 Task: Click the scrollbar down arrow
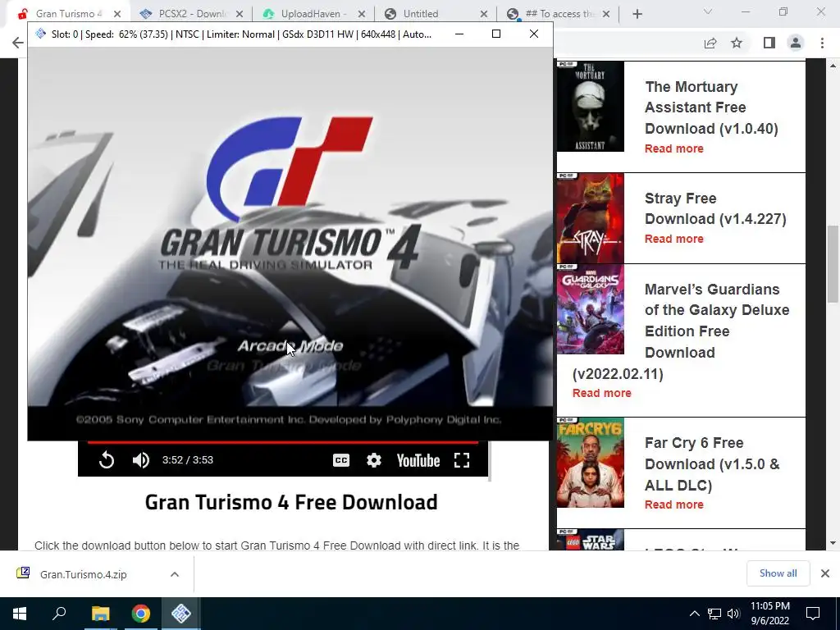point(833,543)
